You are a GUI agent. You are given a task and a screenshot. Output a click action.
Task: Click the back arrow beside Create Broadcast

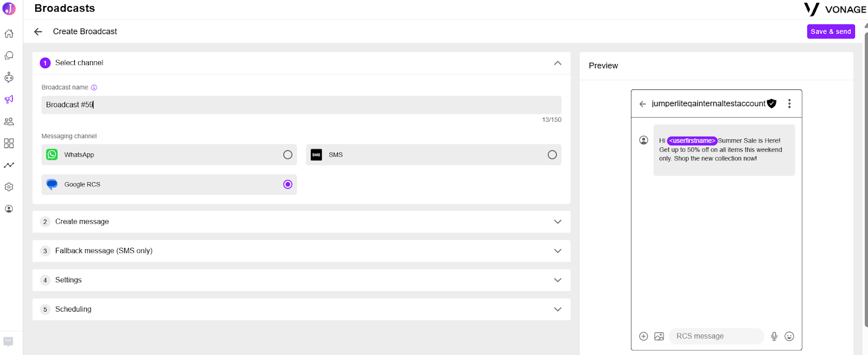pos(38,31)
